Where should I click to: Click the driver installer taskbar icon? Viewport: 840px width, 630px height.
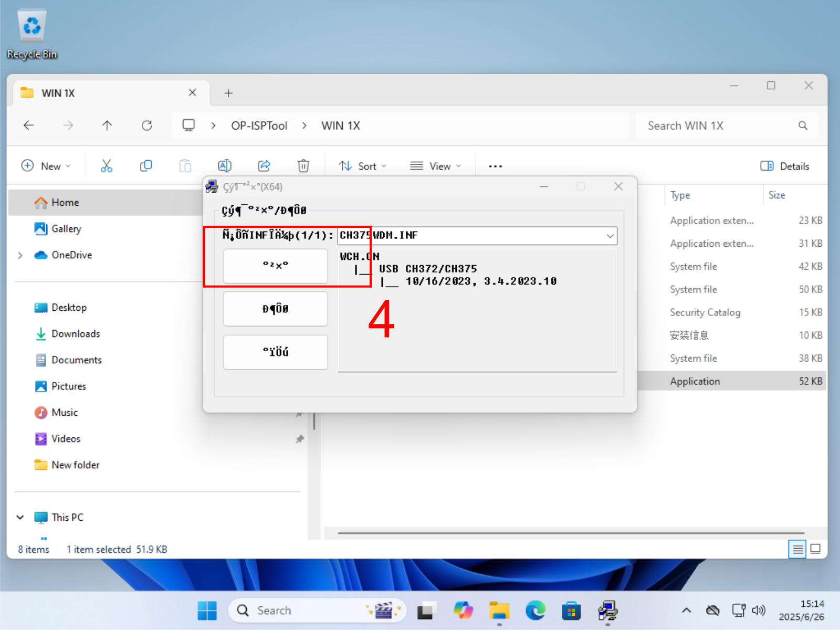[x=607, y=611]
